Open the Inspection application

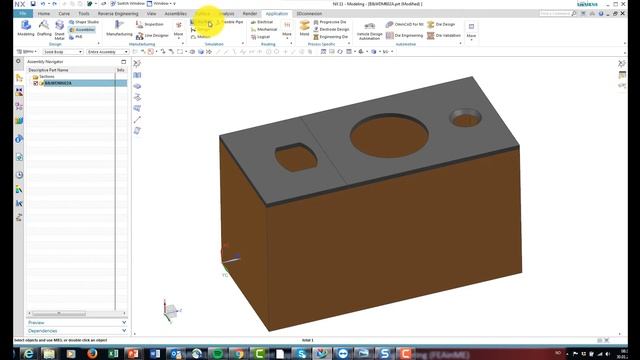click(149, 24)
